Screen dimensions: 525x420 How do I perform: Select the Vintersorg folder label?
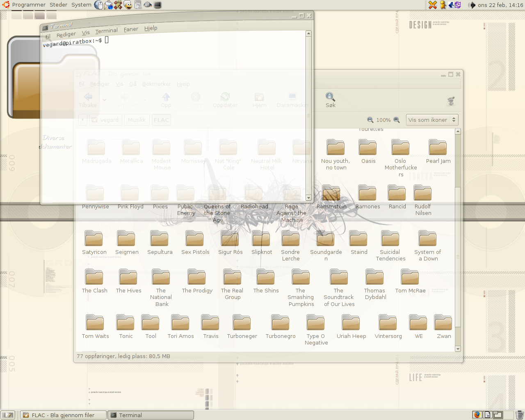coord(388,336)
